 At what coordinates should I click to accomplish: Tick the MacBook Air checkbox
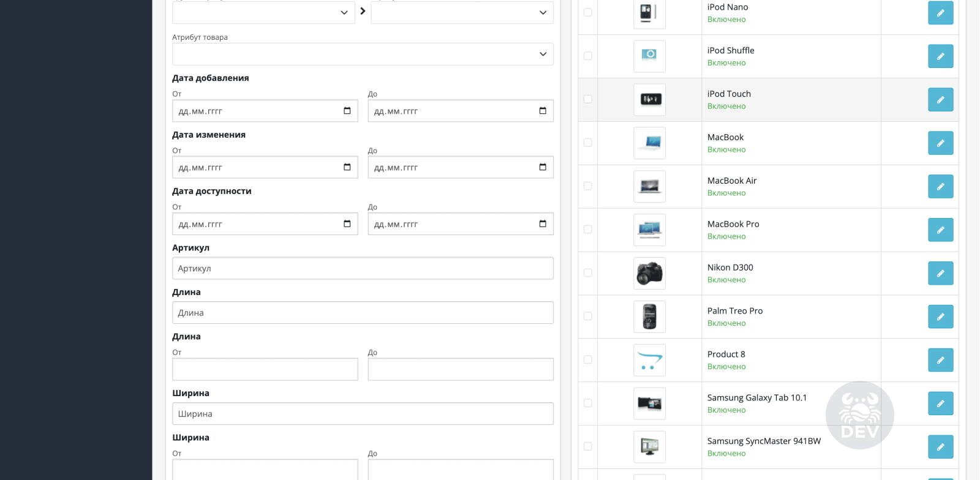(588, 186)
